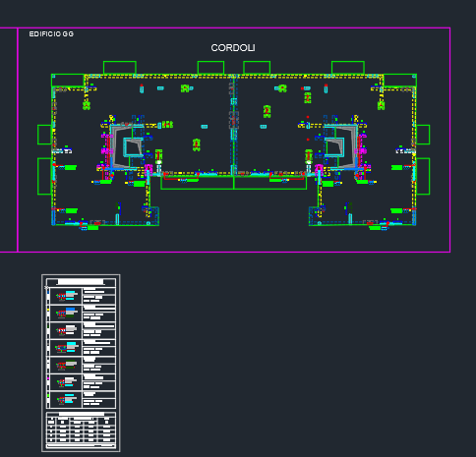Select the table header below the legend
Image resolution: width=476 pixels, height=457 pixels.
pos(81,415)
